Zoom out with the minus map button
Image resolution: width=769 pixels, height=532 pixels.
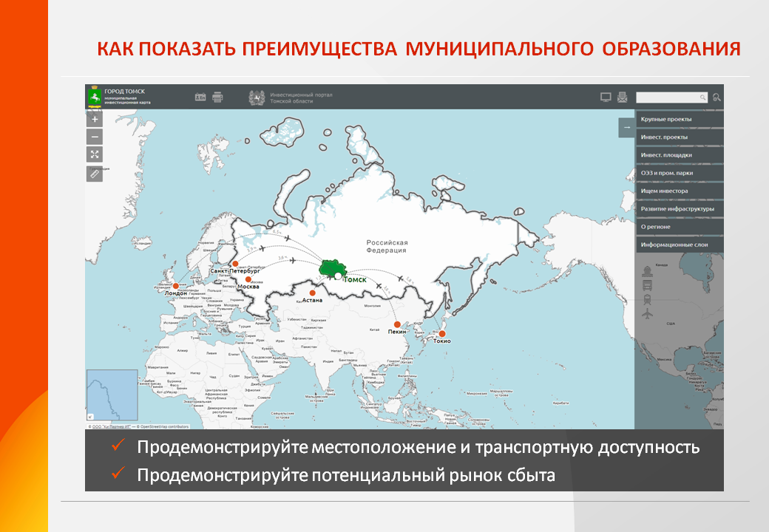95,137
